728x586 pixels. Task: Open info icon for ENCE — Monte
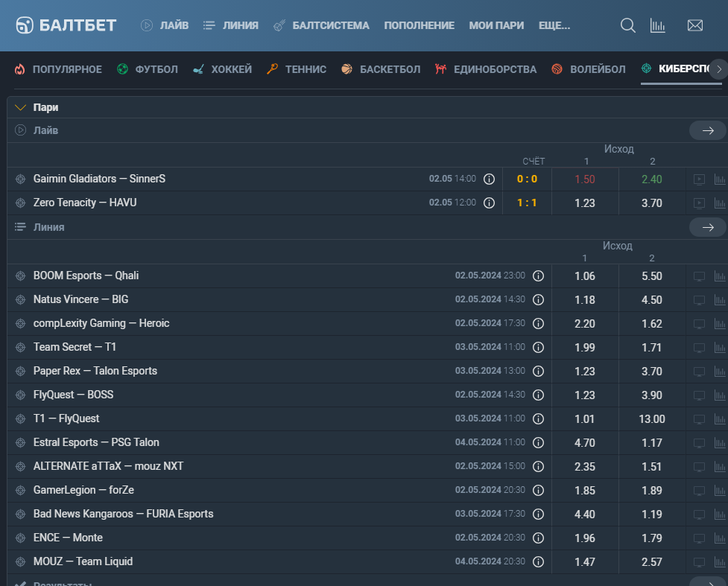pyautogui.click(x=538, y=538)
